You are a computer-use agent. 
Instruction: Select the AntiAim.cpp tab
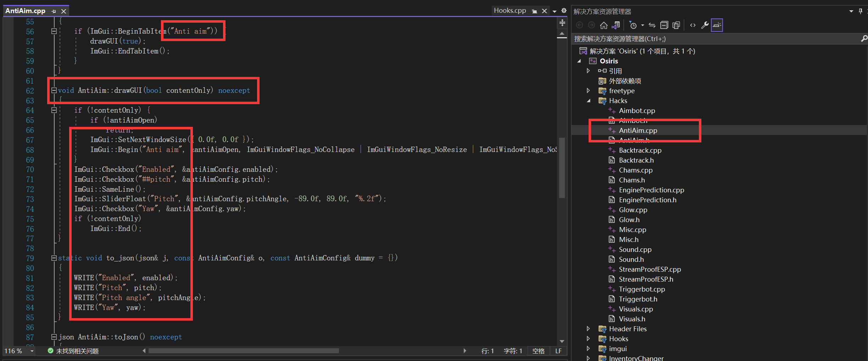[26, 11]
